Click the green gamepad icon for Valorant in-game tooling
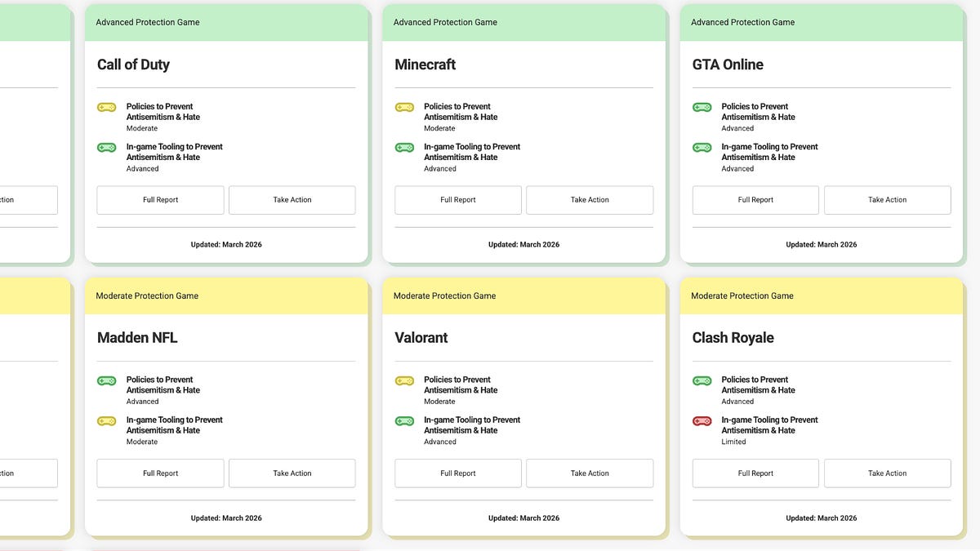 point(404,421)
